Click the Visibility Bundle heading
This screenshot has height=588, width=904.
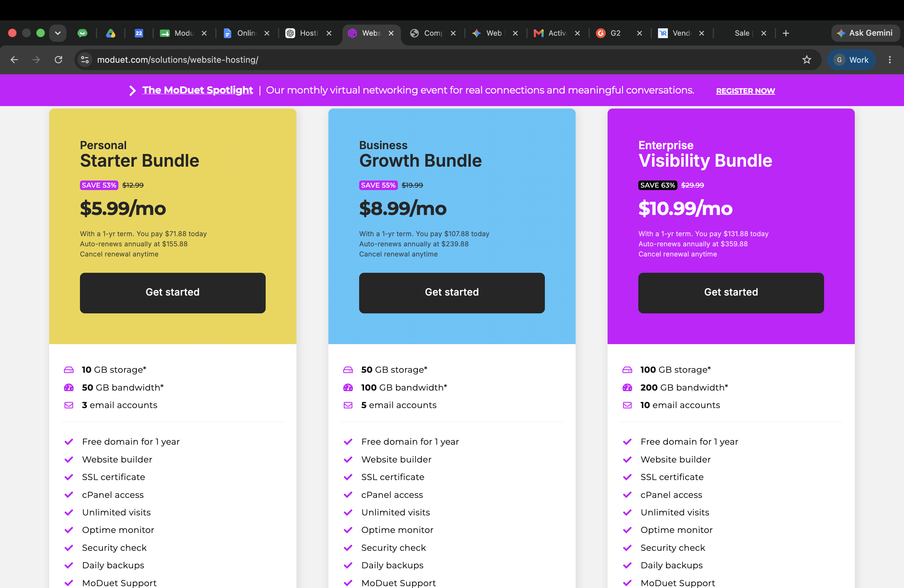tap(705, 161)
